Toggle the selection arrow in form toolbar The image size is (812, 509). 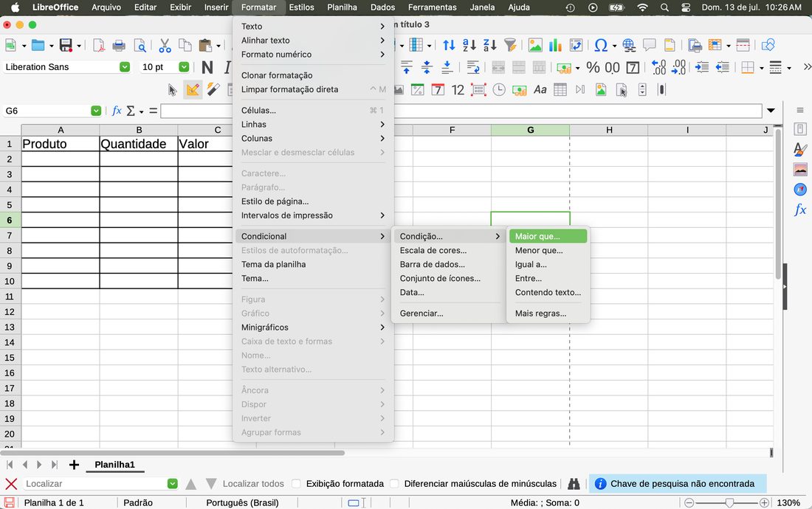[x=173, y=90]
